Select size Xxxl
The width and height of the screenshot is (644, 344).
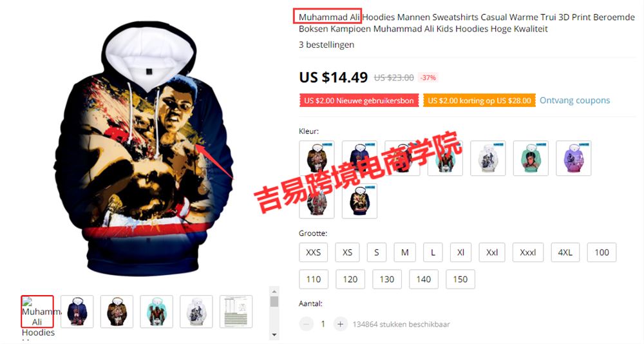click(528, 253)
